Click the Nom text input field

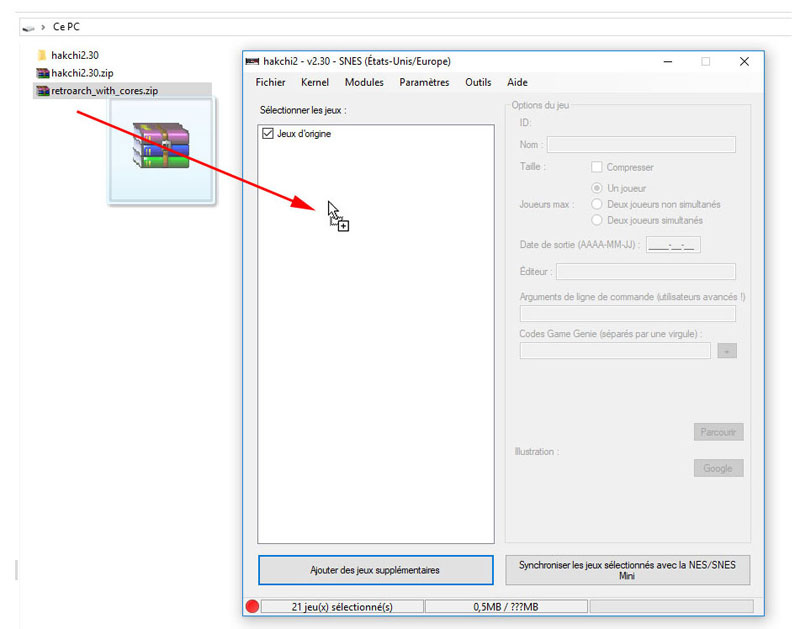coord(640,145)
